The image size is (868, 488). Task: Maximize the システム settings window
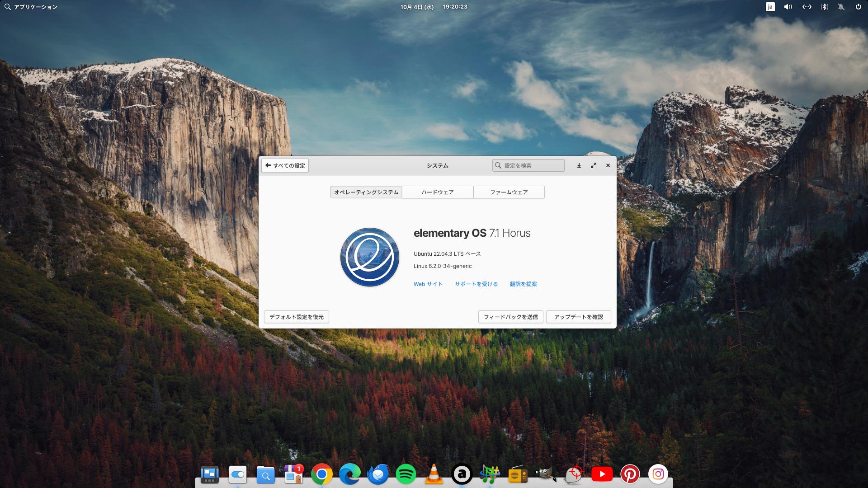[594, 165]
